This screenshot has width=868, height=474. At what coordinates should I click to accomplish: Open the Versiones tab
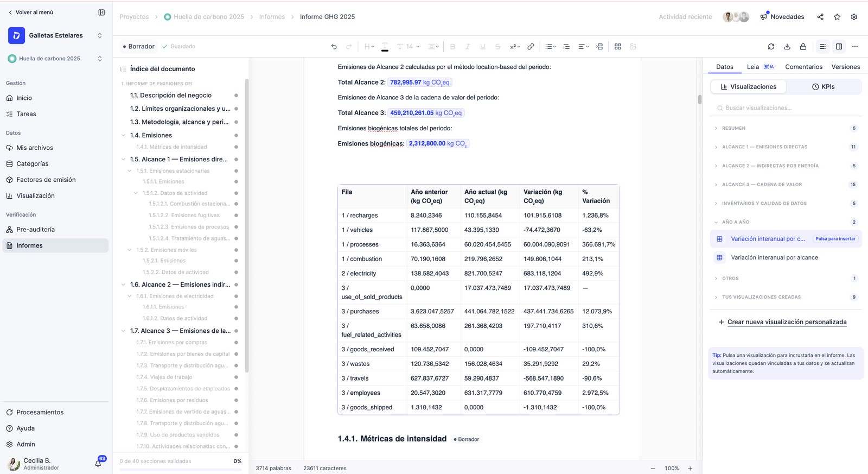pyautogui.click(x=845, y=67)
